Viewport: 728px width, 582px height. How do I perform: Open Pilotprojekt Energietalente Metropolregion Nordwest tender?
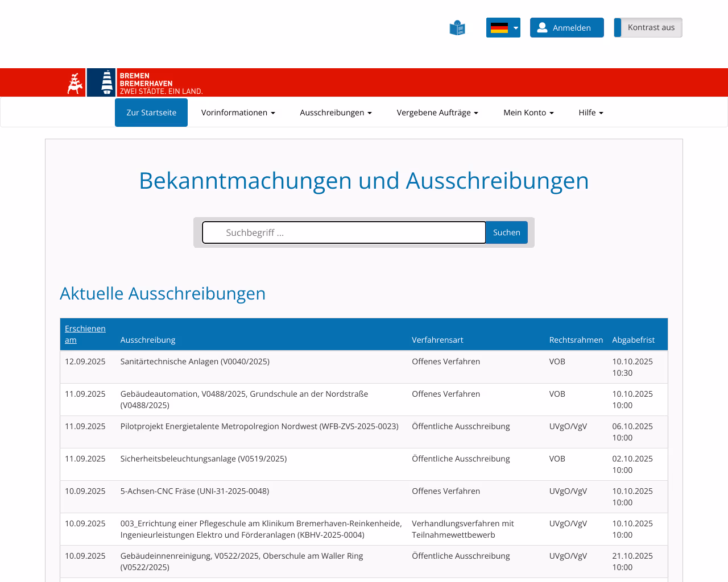(259, 426)
